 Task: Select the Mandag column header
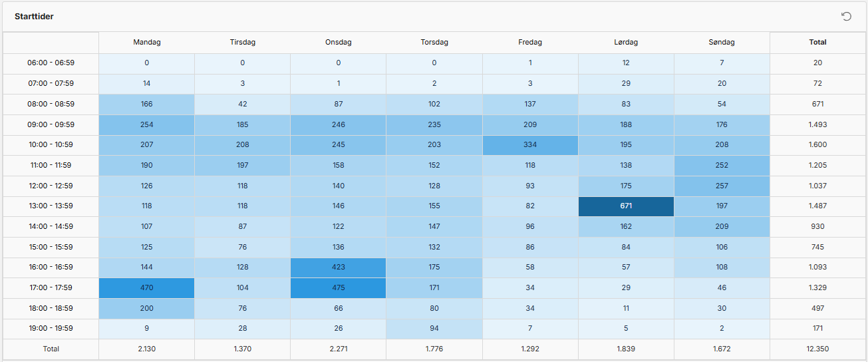coord(147,42)
